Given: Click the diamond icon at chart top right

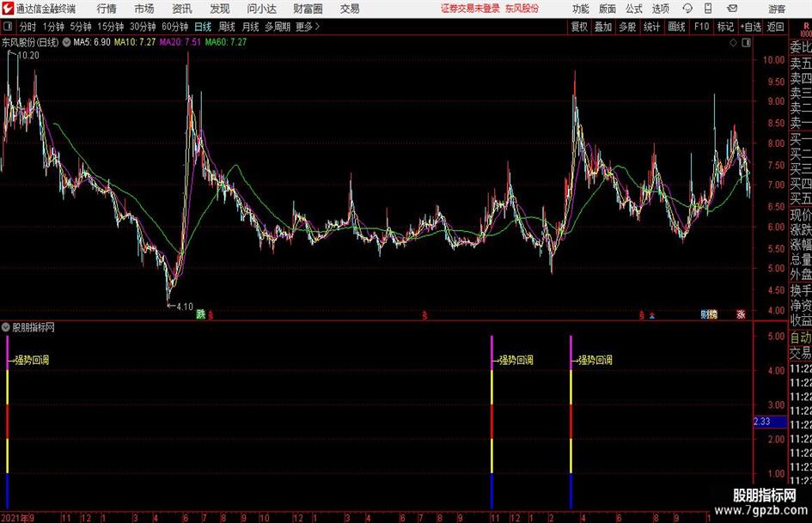Looking at the screenshot, I should coord(733,43).
